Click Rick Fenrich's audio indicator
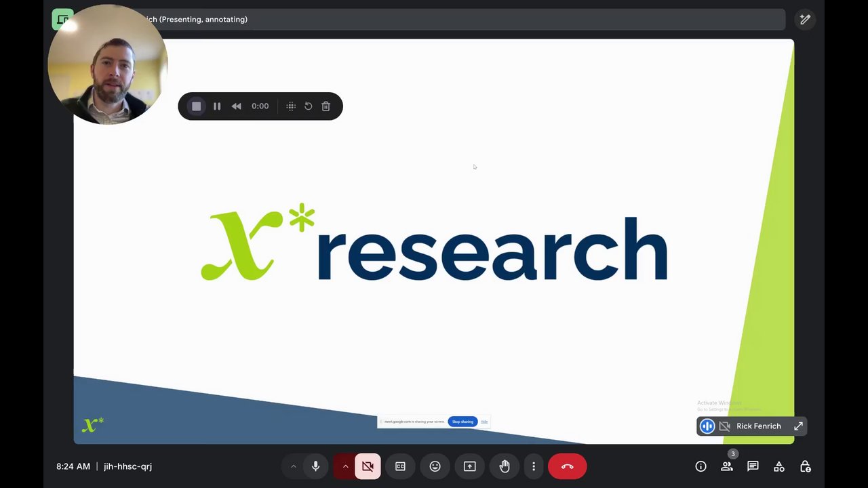This screenshot has width=868, height=488. [x=707, y=426]
